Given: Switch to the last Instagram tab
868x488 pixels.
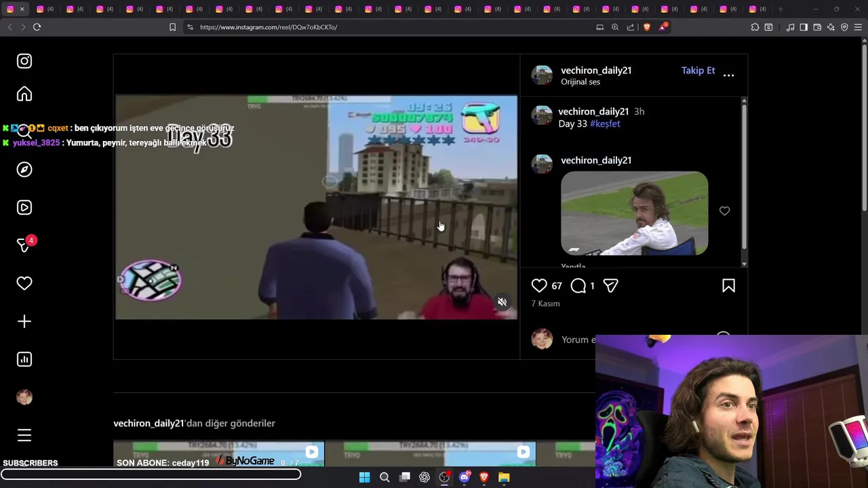Looking at the screenshot, I should [x=757, y=9].
